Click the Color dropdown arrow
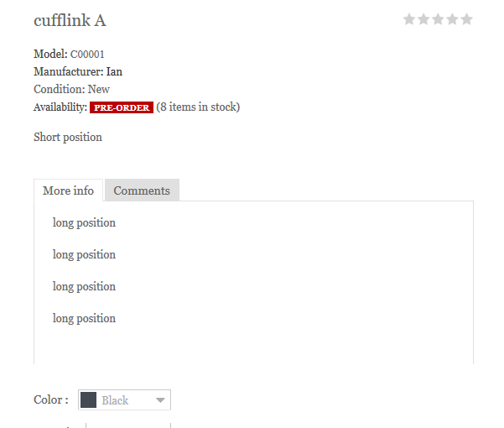The image size is (504, 428). [160, 400]
